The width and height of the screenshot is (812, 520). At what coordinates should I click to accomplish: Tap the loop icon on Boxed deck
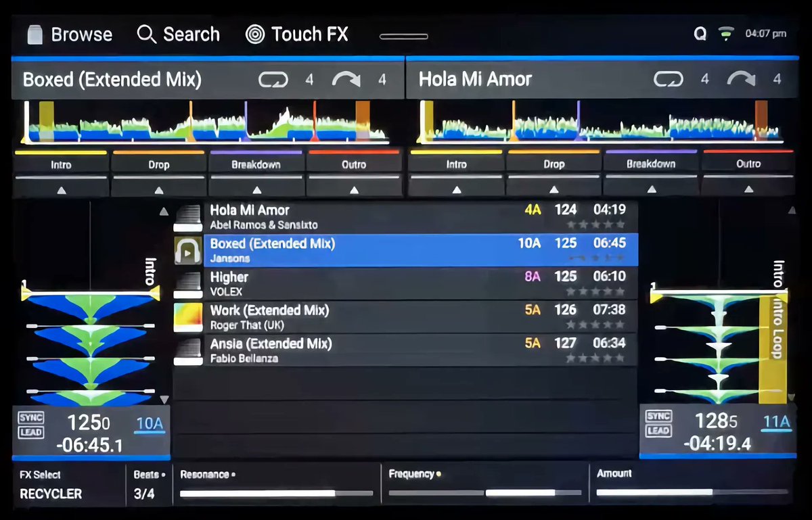point(273,80)
